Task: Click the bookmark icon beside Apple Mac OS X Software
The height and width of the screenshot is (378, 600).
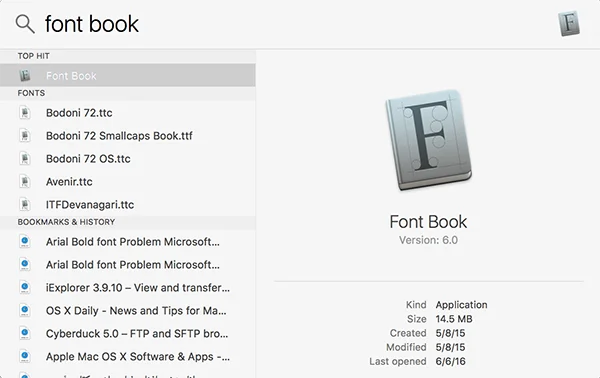Action: pyautogui.click(x=25, y=357)
